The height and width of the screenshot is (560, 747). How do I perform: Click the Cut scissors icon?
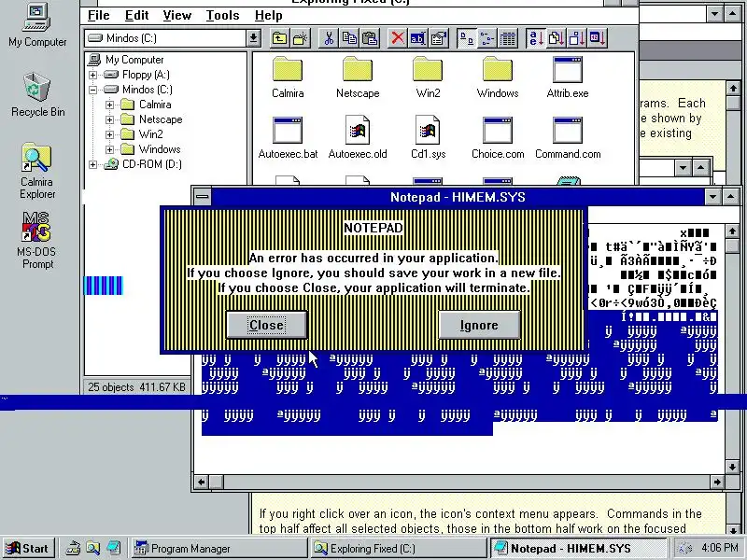[329, 38]
